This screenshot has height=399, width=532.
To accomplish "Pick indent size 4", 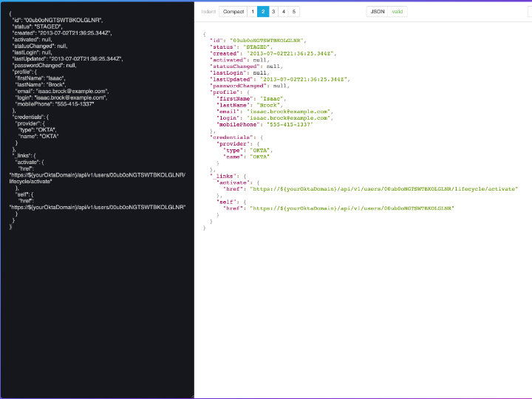I will pyautogui.click(x=284, y=12).
